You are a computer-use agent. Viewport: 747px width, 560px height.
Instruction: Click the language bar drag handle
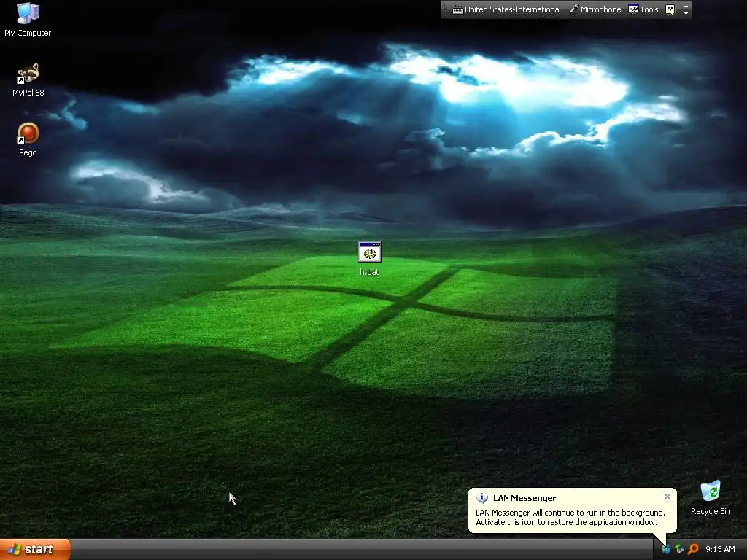click(445, 9)
